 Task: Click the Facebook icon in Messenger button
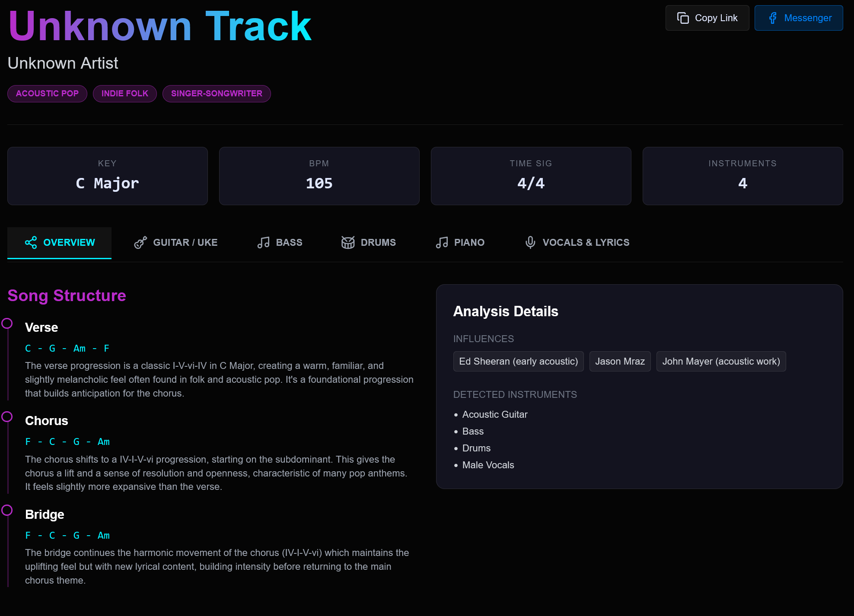pos(773,18)
